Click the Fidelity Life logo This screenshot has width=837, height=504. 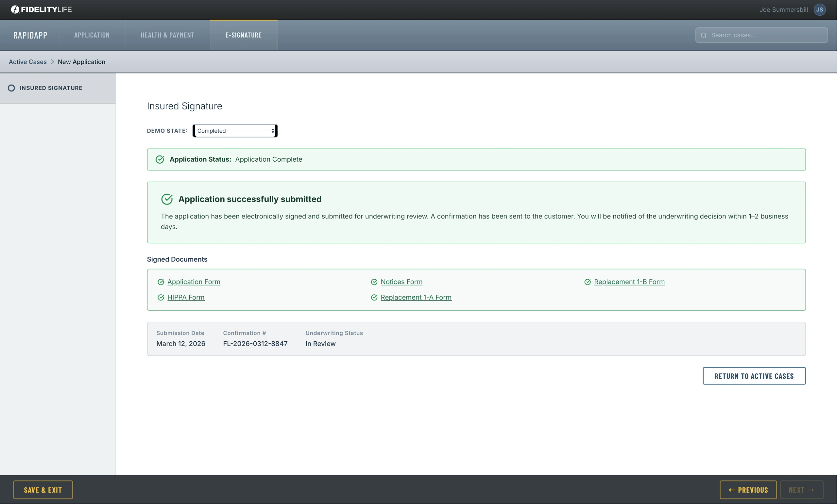pyautogui.click(x=41, y=9)
